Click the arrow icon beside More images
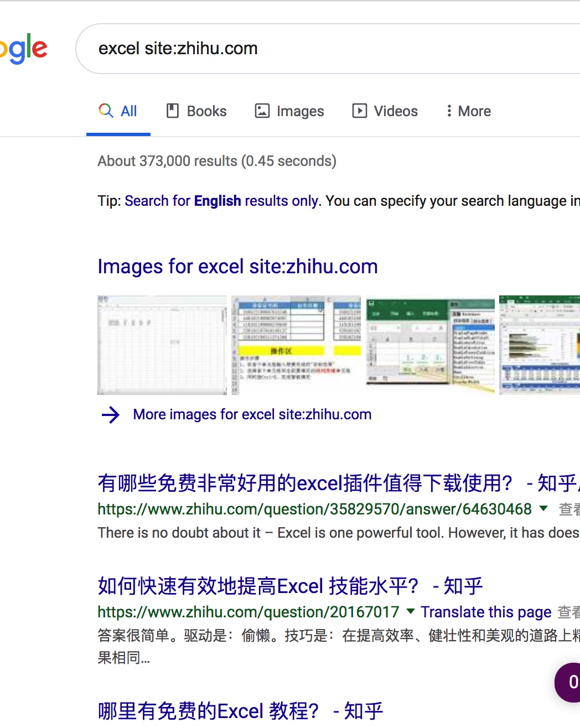The width and height of the screenshot is (580, 728). (x=111, y=414)
